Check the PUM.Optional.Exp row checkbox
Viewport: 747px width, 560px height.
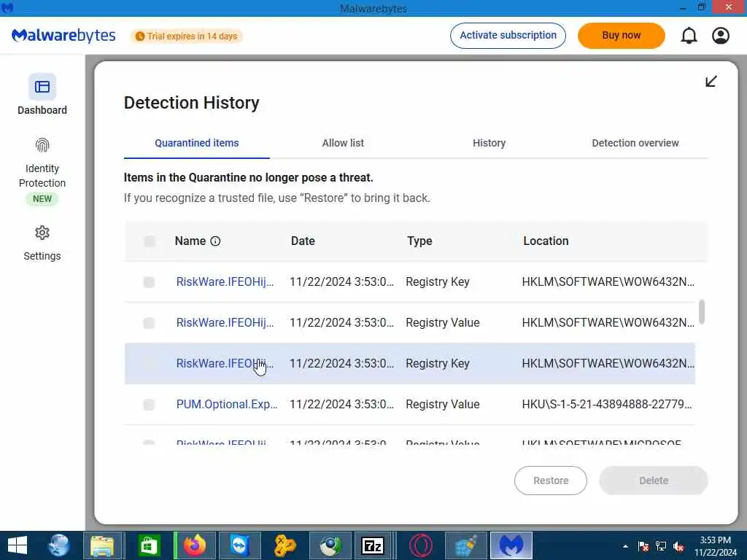click(x=149, y=405)
